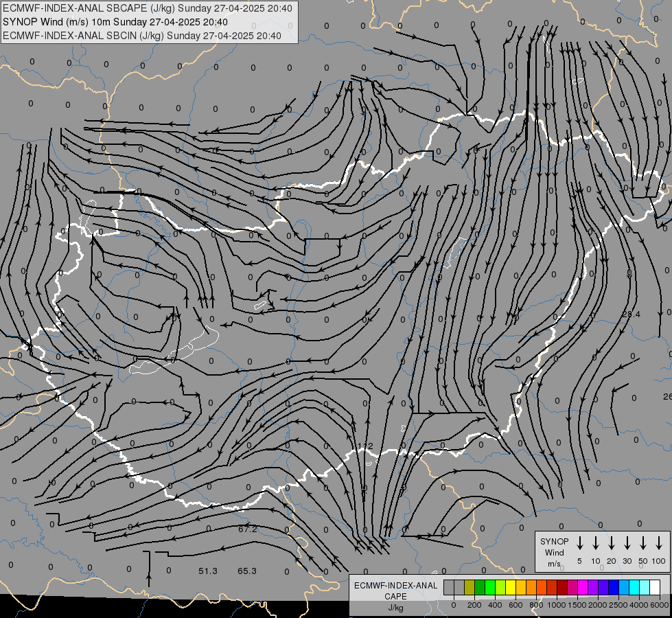Click the 800 tick label on CAPE scale
The image size is (672, 618).
coord(536,605)
